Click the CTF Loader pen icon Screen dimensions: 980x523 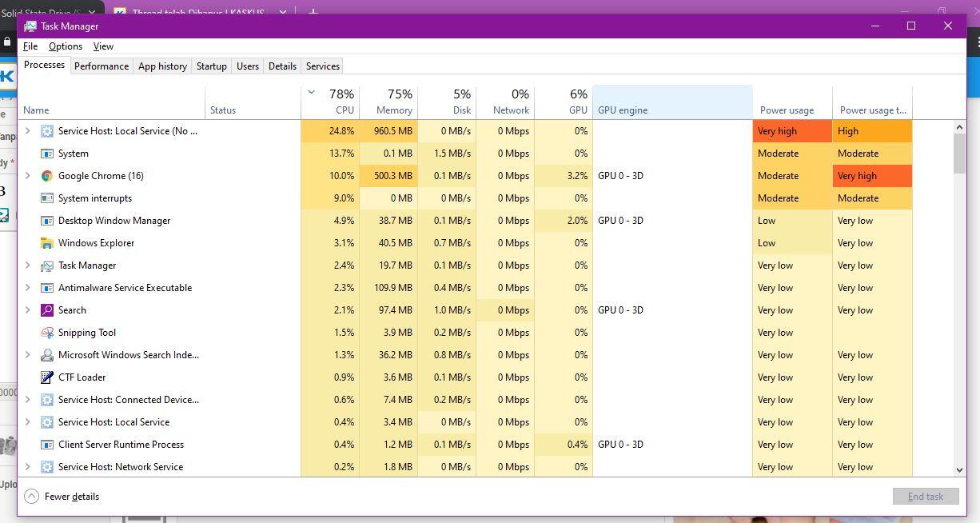[x=47, y=377]
